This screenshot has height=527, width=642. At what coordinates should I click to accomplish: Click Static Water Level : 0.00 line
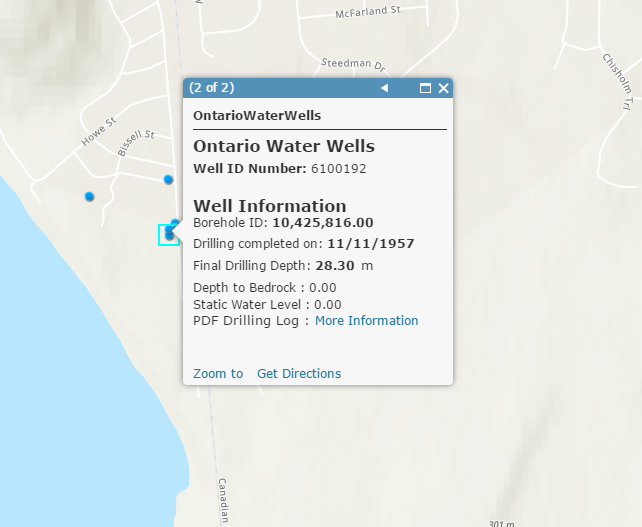(x=267, y=305)
